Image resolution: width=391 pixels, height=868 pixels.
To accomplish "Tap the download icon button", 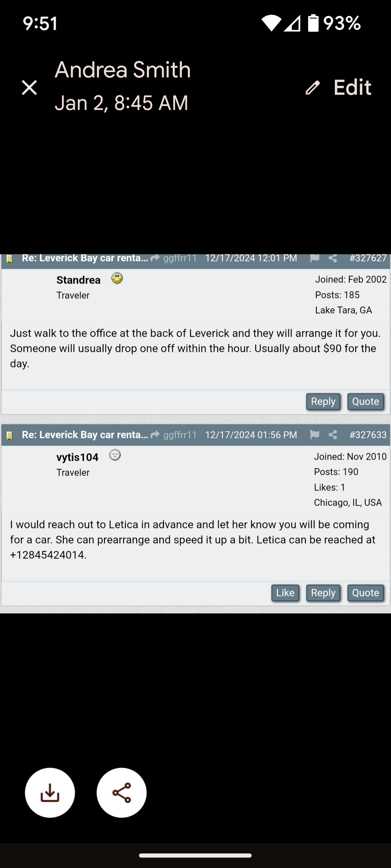I will click(50, 793).
